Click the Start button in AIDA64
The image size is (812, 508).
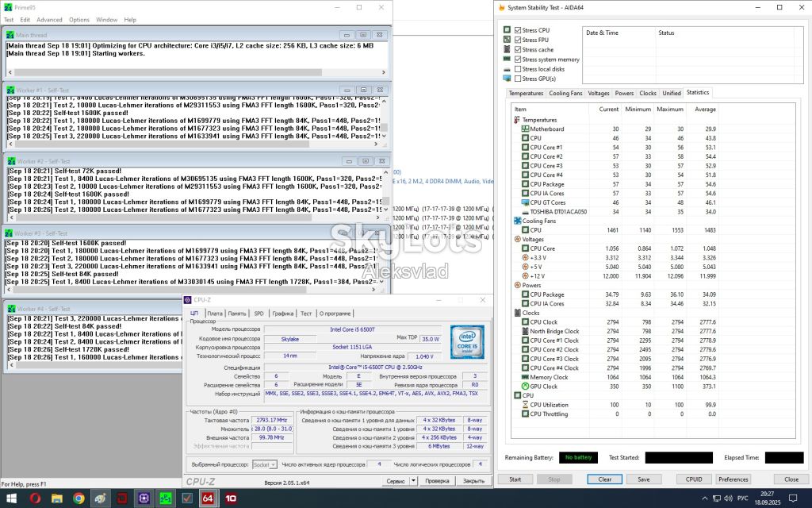(515, 479)
